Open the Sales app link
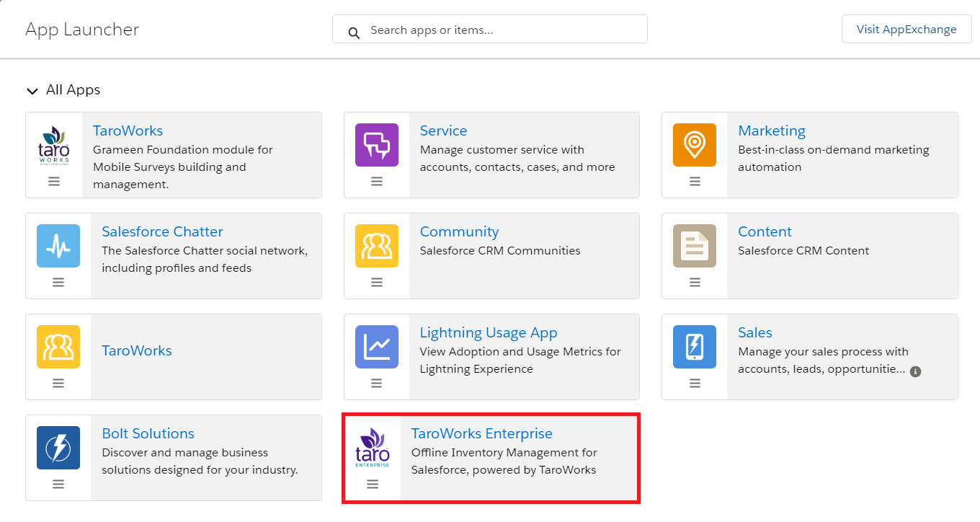 tap(755, 332)
